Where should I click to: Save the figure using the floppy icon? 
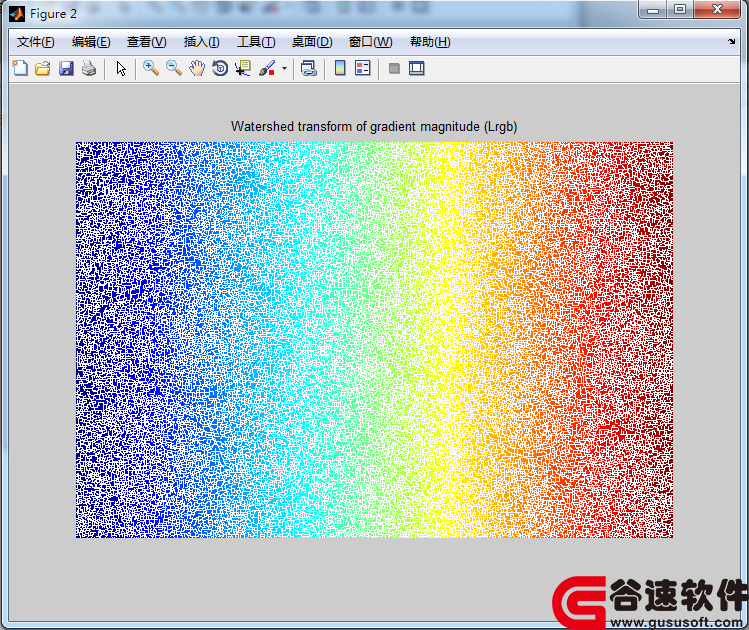tap(66, 68)
